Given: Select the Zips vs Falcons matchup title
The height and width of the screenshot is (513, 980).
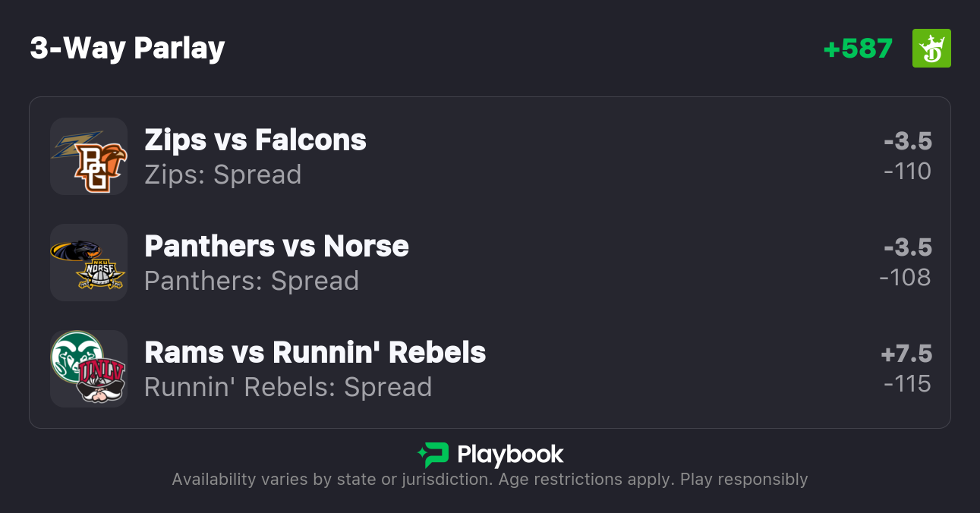Looking at the screenshot, I should pos(255,140).
